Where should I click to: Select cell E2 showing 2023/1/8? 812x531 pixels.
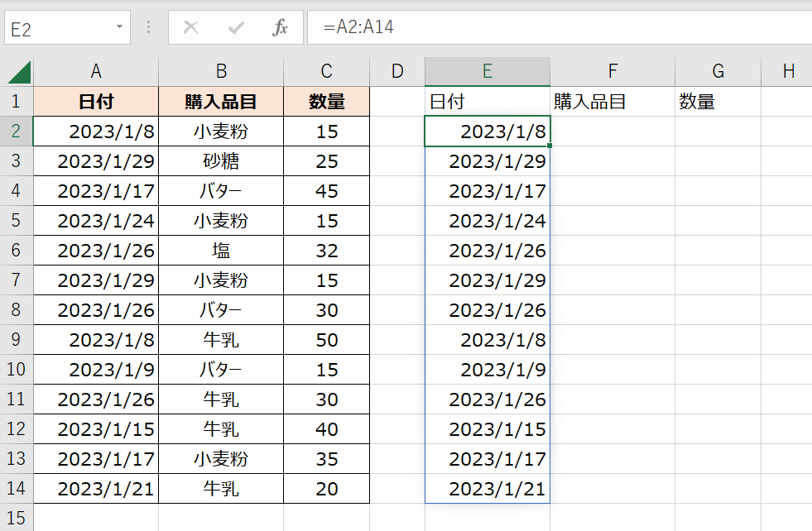[488, 132]
